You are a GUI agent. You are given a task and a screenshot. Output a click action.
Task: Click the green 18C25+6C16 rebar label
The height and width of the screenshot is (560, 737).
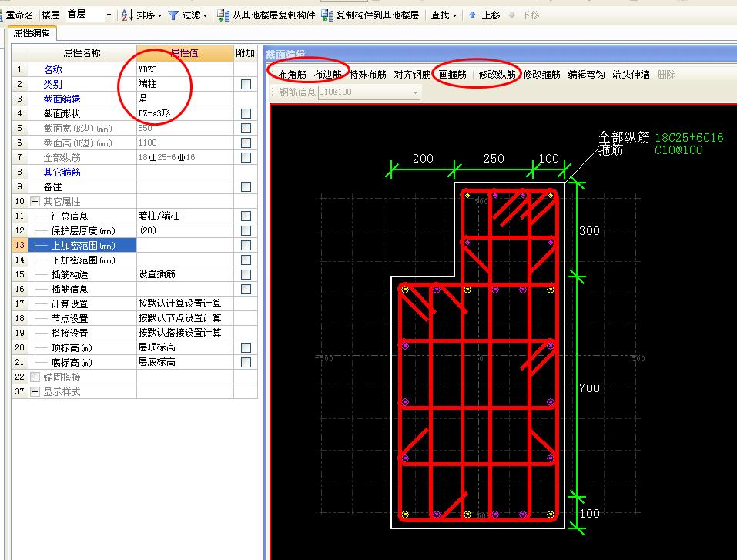pos(689,137)
